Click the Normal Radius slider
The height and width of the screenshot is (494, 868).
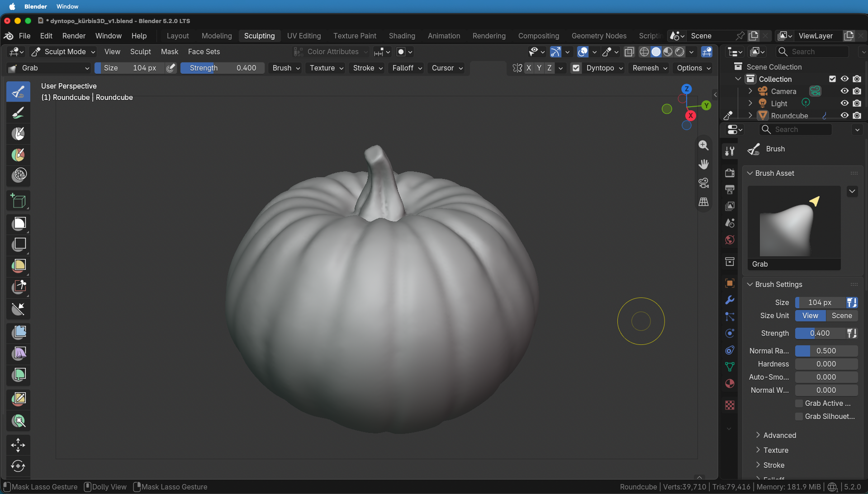click(x=826, y=351)
